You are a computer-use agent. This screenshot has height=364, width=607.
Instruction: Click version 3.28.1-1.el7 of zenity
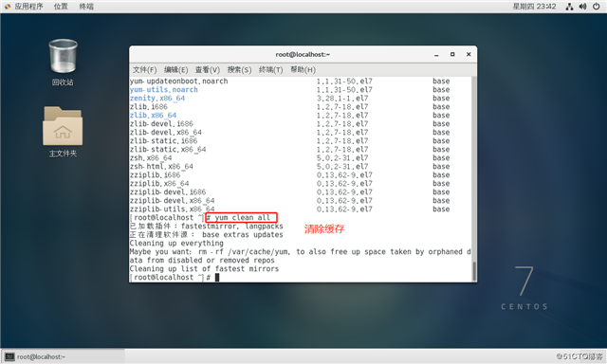point(342,99)
